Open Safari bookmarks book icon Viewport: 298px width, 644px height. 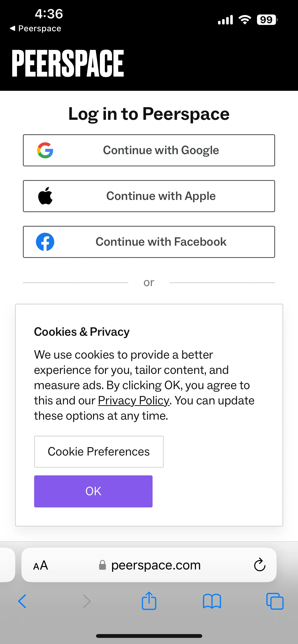[x=212, y=601]
